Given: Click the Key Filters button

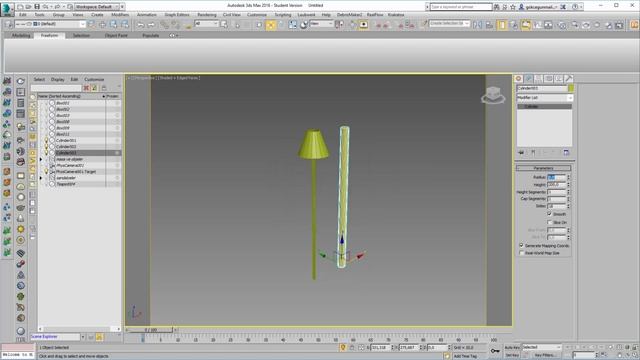Looking at the screenshot, I should pyautogui.click(x=545, y=355).
